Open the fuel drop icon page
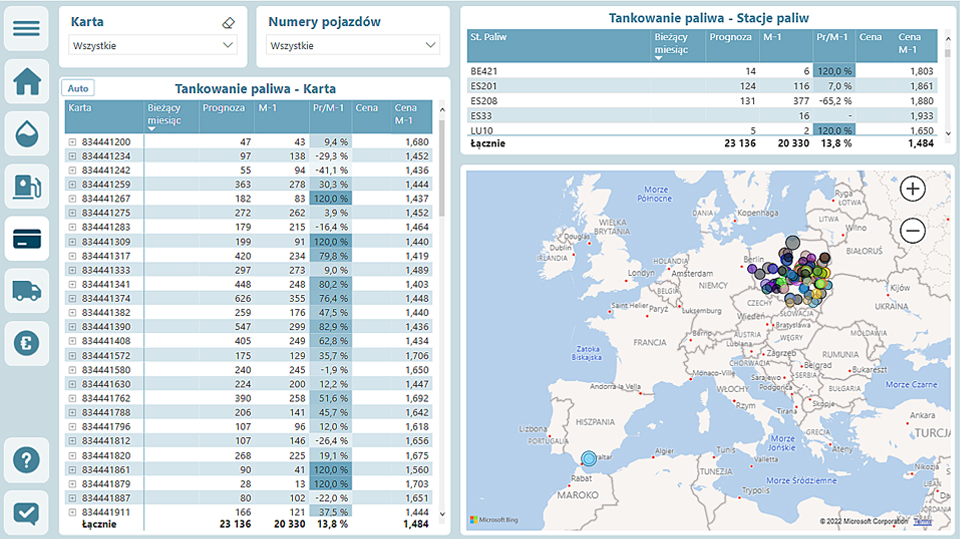960x539 pixels. coord(26,134)
